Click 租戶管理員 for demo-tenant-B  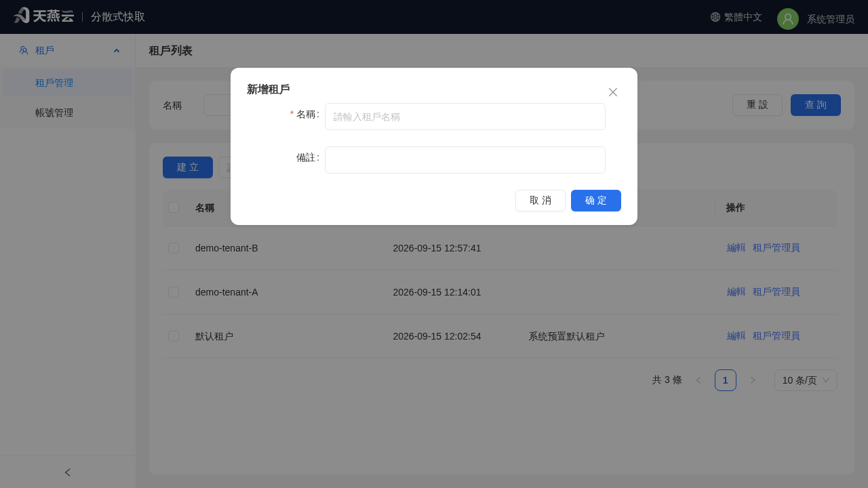[776, 248]
